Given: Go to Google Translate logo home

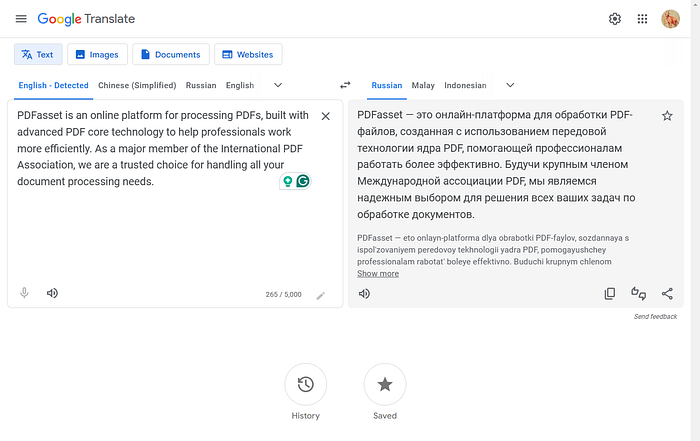Looking at the screenshot, I should [x=86, y=19].
